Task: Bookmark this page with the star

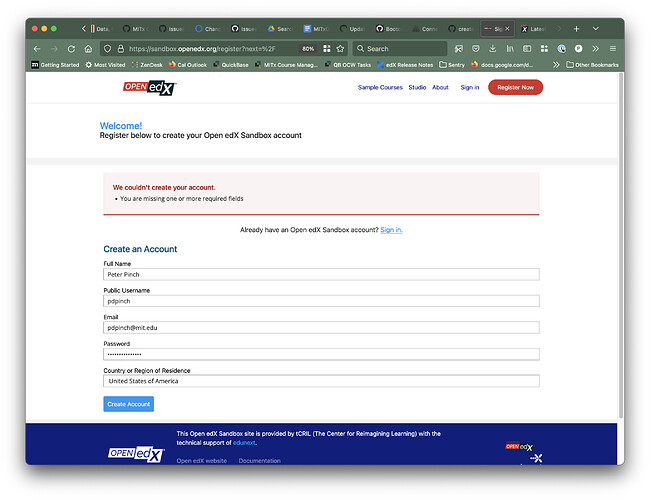Action: (340, 49)
